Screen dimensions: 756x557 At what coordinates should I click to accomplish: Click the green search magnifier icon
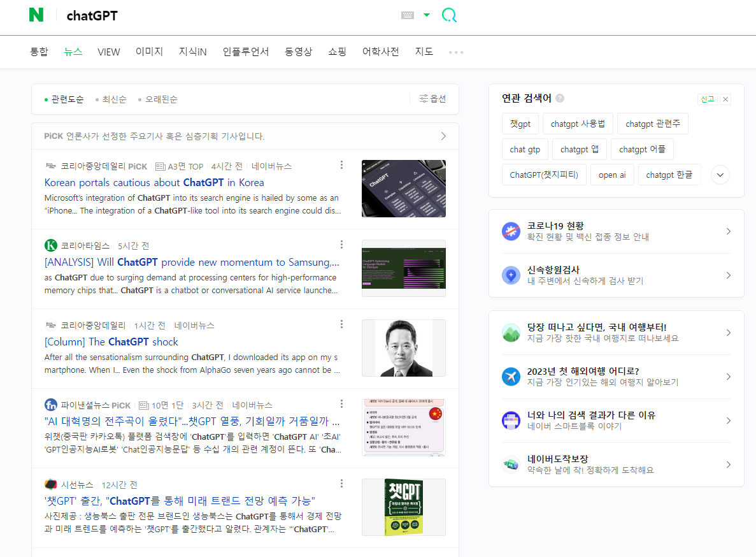(x=450, y=15)
